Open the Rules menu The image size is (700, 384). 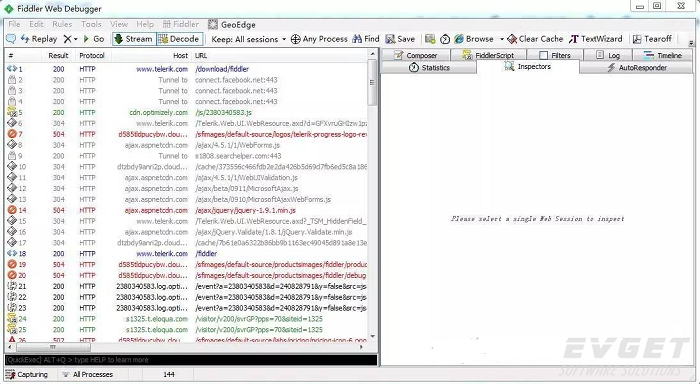coord(62,24)
